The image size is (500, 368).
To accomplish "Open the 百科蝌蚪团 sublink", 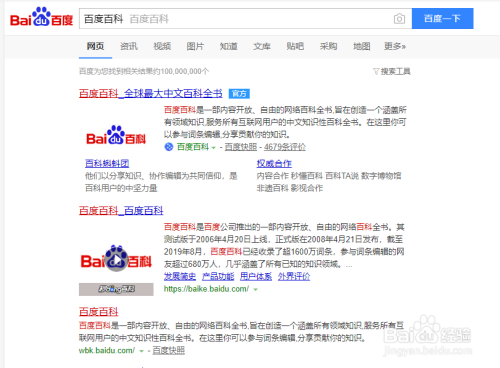I will [x=107, y=163].
